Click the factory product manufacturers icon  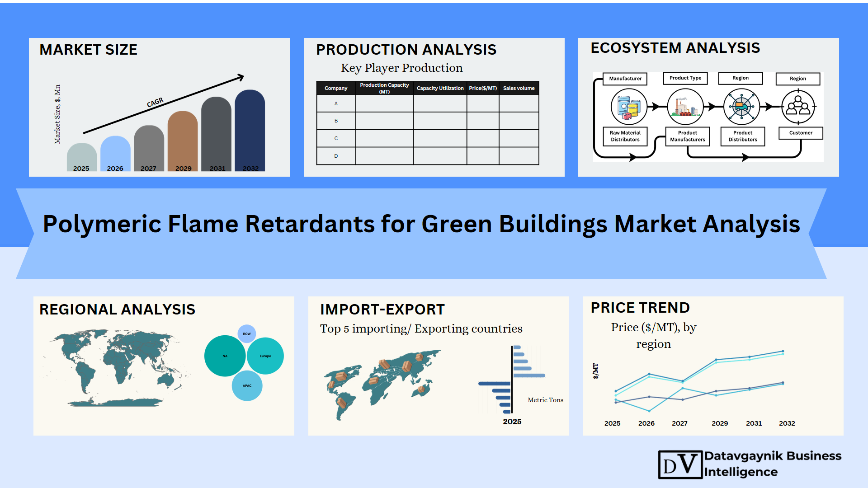click(685, 107)
